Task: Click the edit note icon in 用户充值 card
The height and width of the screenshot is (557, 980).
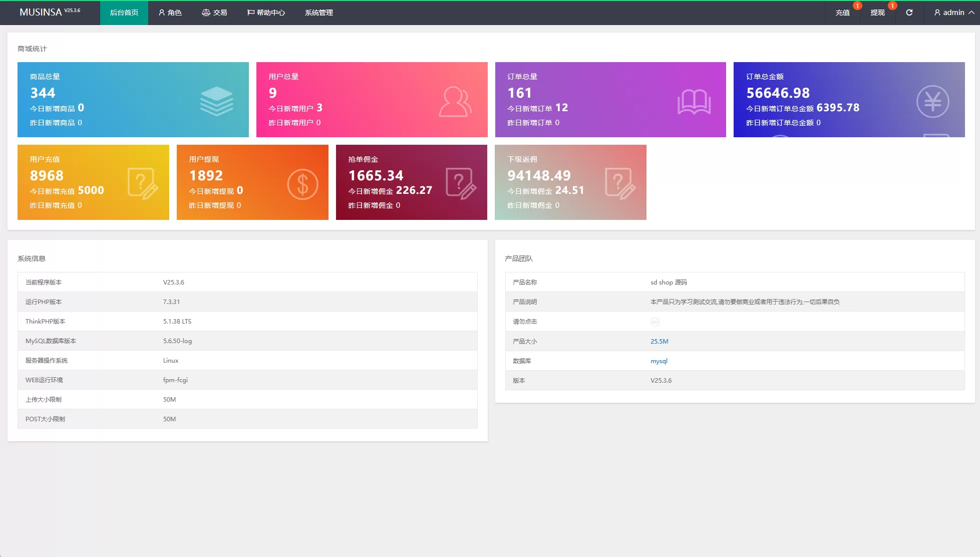Action: (143, 184)
